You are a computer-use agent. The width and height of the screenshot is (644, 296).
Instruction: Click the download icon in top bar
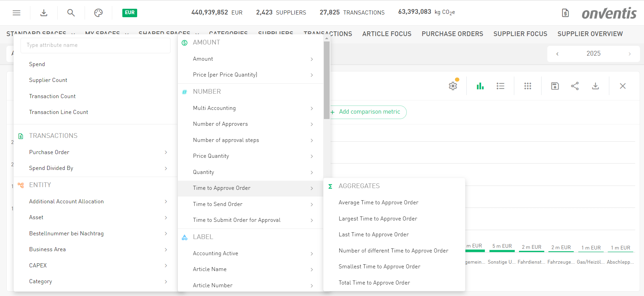(x=44, y=13)
